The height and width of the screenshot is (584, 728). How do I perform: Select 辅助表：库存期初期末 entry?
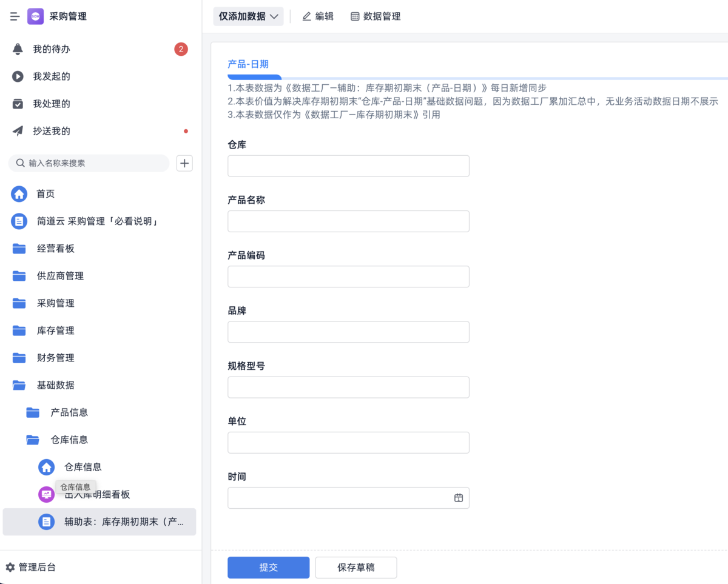click(x=99, y=522)
